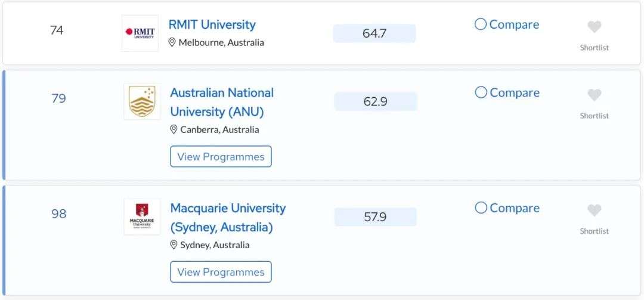Click the Australian National University crest logo
The height and width of the screenshot is (300, 644).
pyautogui.click(x=142, y=101)
